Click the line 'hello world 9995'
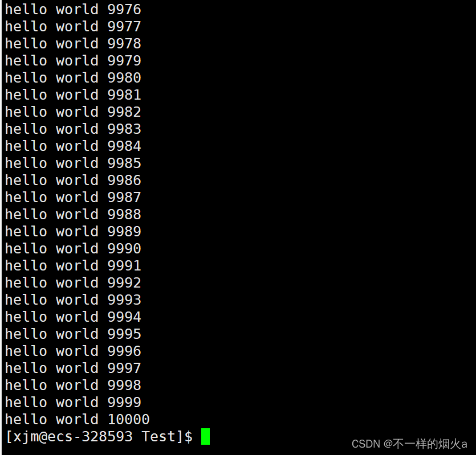The width and height of the screenshot is (476, 455). 73,334
